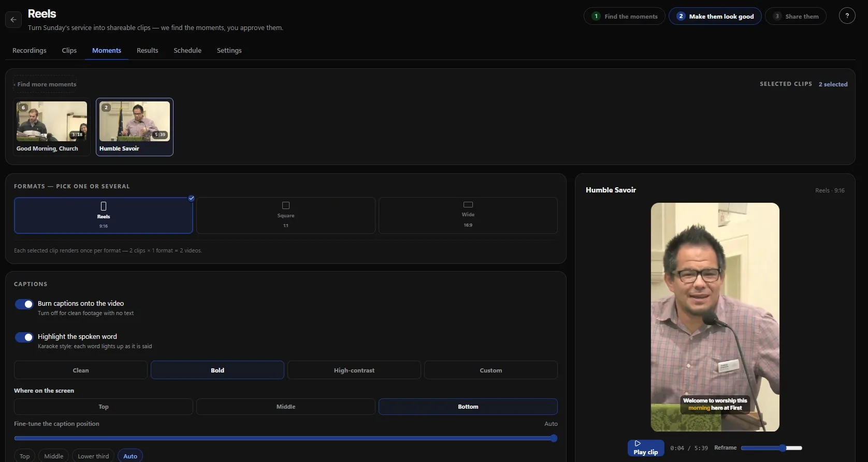Click the caption position fine-tune slider
Viewport: 868px width, 462px height.
point(286,438)
